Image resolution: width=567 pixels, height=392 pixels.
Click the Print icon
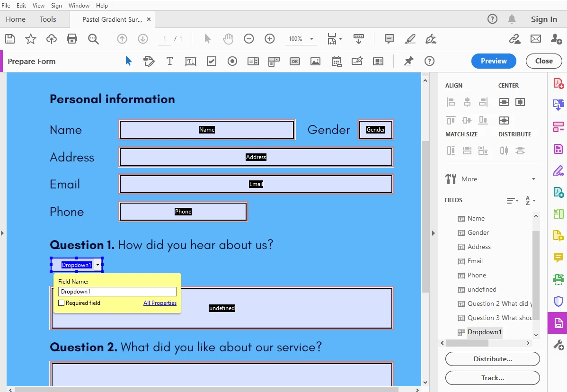(72, 39)
